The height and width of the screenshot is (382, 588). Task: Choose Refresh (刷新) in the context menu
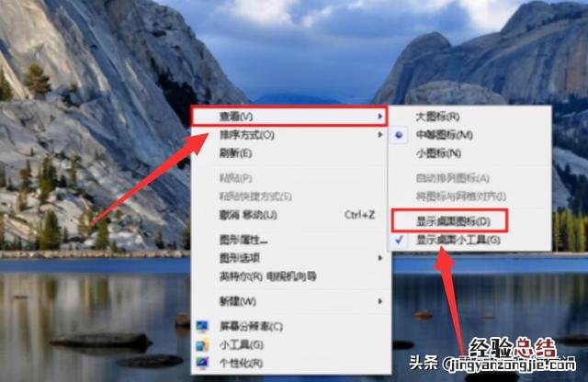pos(290,153)
